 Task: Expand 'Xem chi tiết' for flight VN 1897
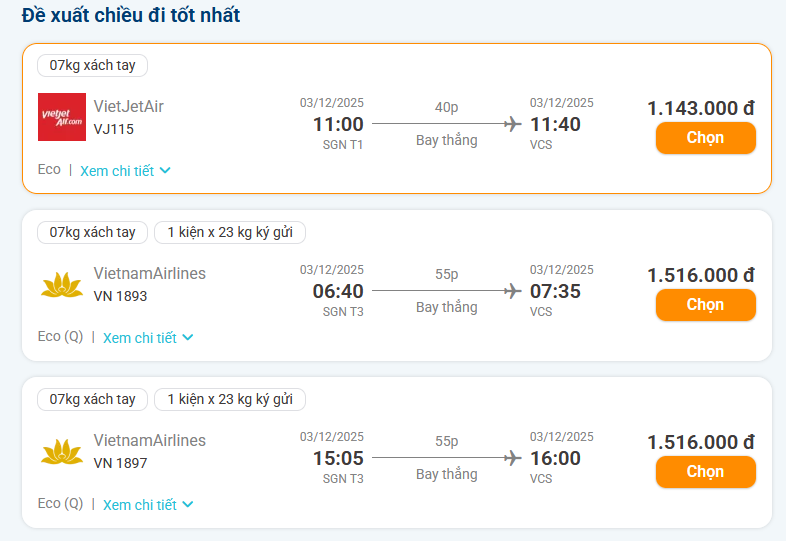tap(148, 505)
